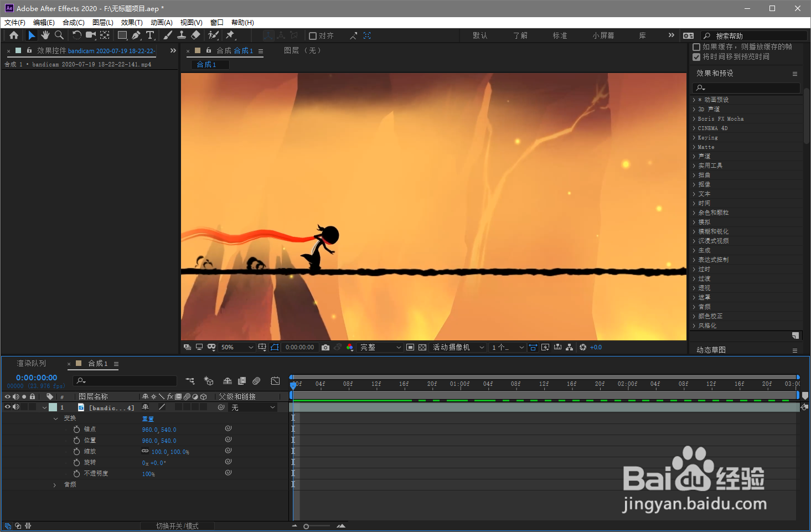Open the 动画(A) menu
This screenshot has width=811, height=532.
(162, 23)
